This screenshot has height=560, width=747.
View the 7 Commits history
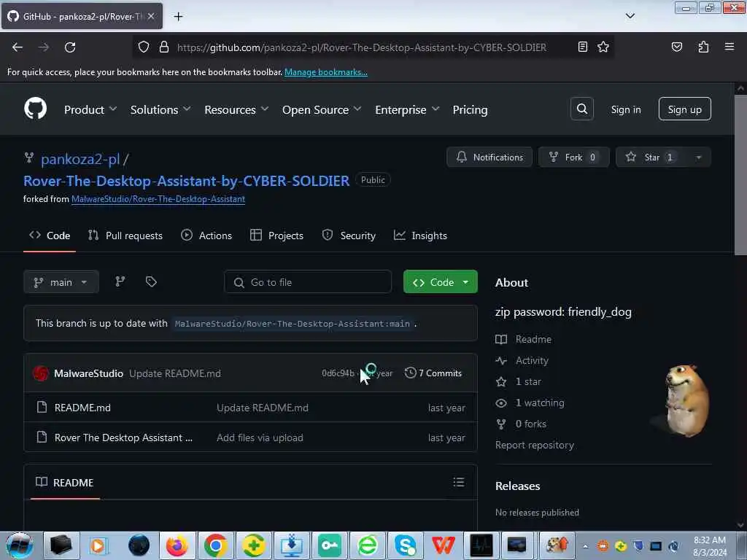433,373
